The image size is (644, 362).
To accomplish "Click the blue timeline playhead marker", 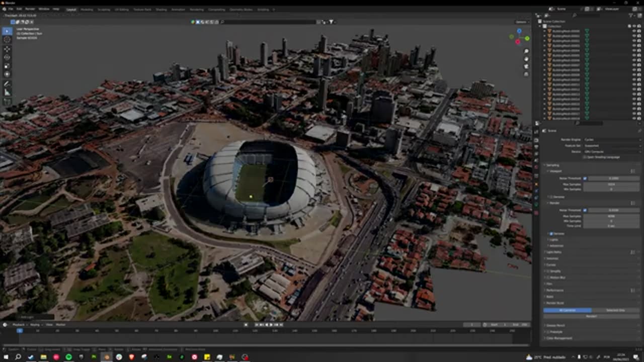I will pyautogui.click(x=20, y=330).
